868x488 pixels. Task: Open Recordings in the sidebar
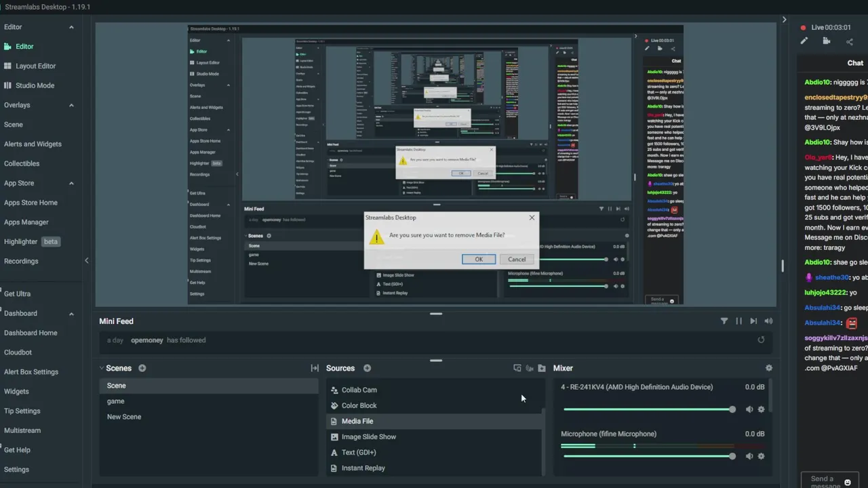click(x=21, y=261)
